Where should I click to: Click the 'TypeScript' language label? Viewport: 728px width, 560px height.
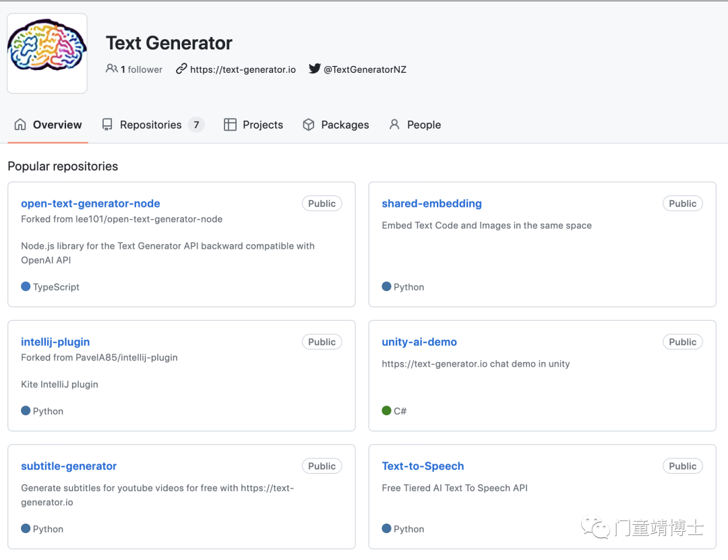tap(56, 287)
